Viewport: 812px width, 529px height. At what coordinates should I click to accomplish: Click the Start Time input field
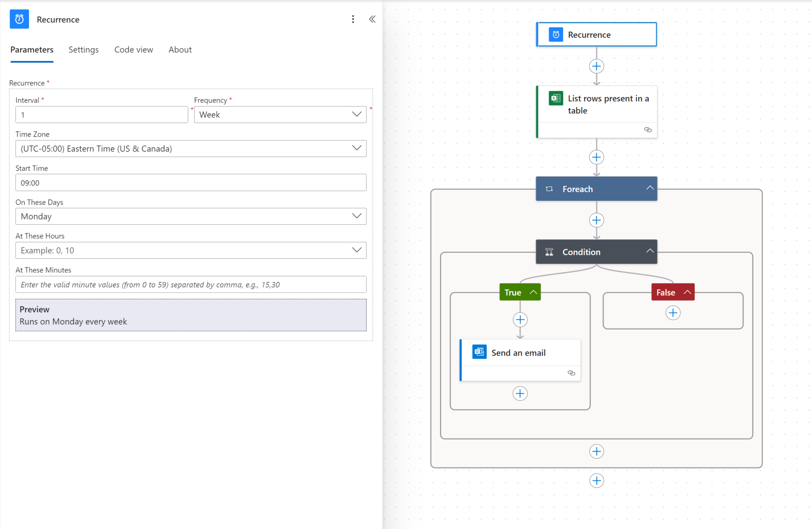click(191, 183)
